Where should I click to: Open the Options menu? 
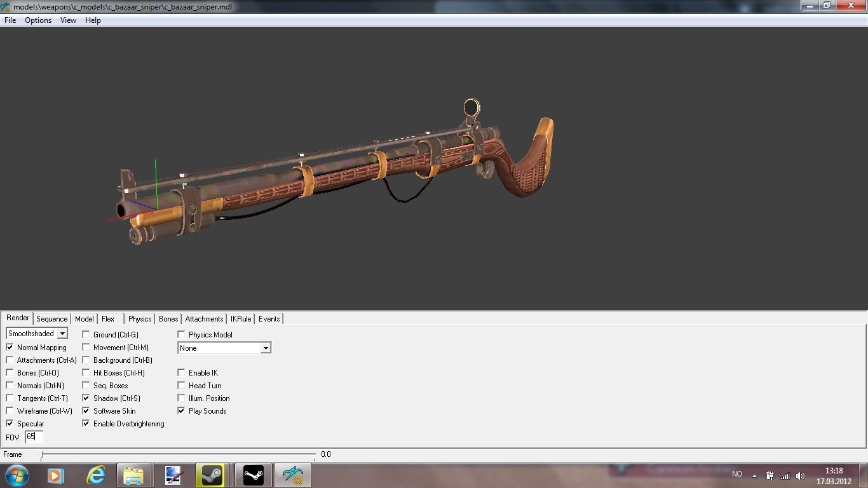38,20
